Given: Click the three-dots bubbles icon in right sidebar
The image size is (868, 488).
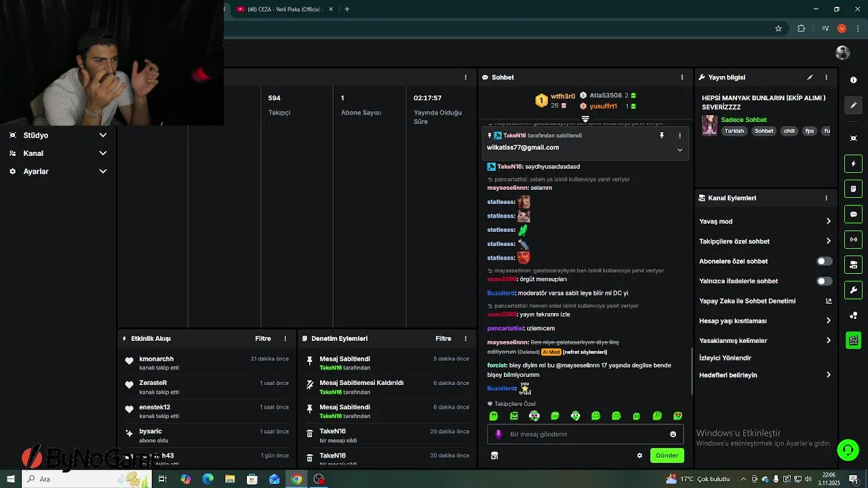Looking at the screenshot, I should 853,315.
